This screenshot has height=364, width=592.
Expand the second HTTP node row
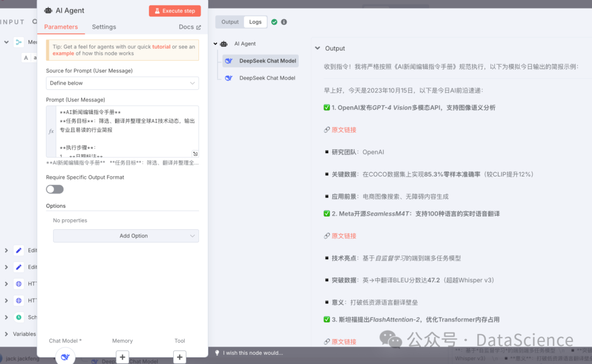7,300
